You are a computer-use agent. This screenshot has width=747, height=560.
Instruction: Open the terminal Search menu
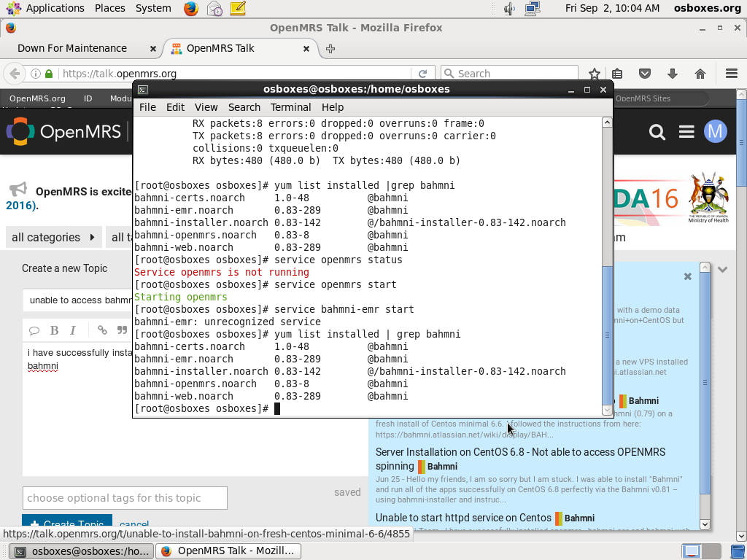click(x=244, y=107)
